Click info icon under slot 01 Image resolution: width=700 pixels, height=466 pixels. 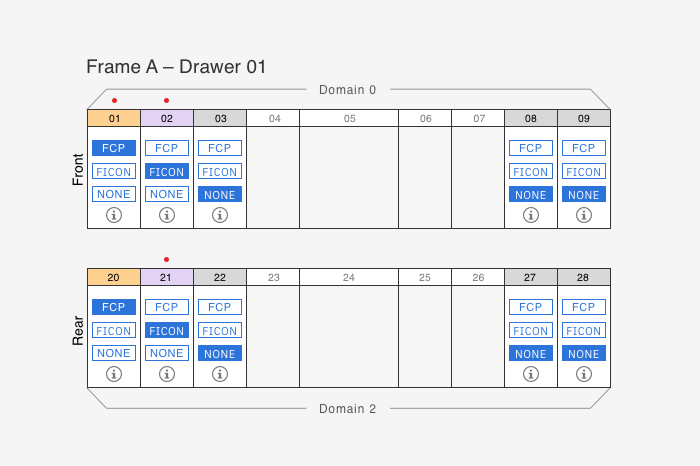pyautogui.click(x=114, y=215)
